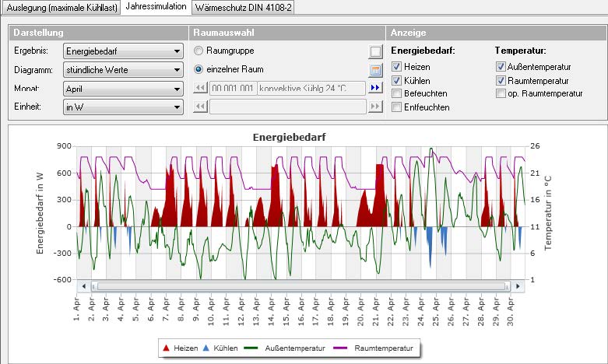The width and height of the screenshot is (608, 364).
Task: Click the 30. Apr axis label
Action: [x=511, y=311]
